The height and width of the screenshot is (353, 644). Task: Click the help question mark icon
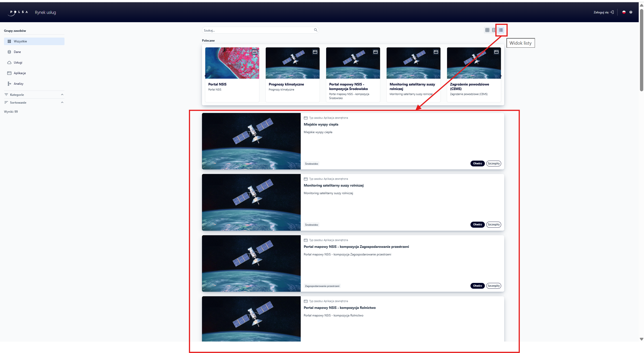(631, 12)
